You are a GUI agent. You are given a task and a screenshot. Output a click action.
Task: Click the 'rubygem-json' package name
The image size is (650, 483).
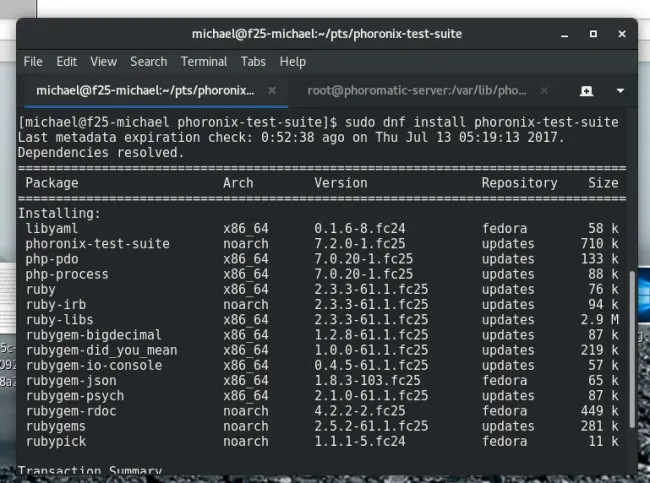71,381
